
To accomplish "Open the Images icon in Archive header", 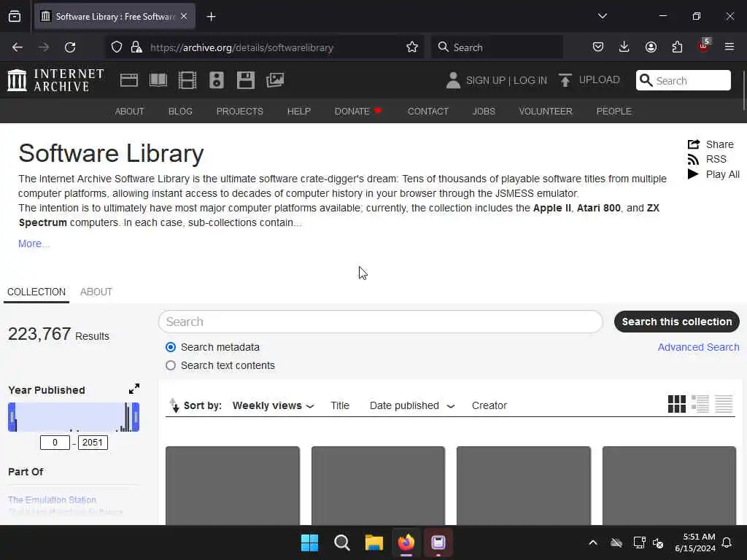I will (275, 80).
